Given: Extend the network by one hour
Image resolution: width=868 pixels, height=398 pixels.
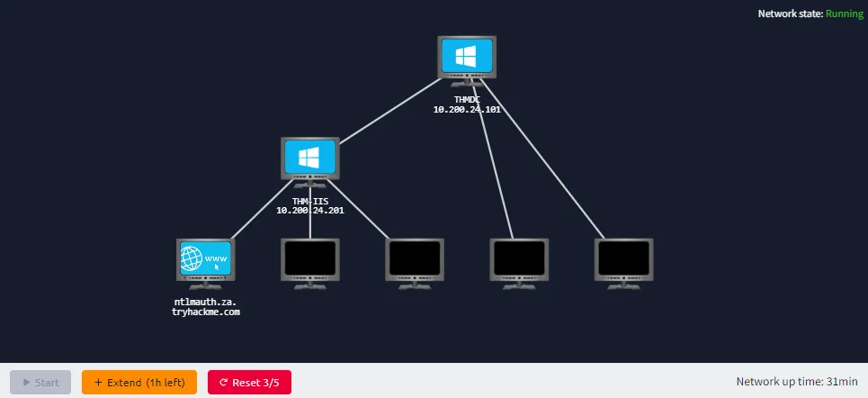Looking at the screenshot, I should coord(139,383).
